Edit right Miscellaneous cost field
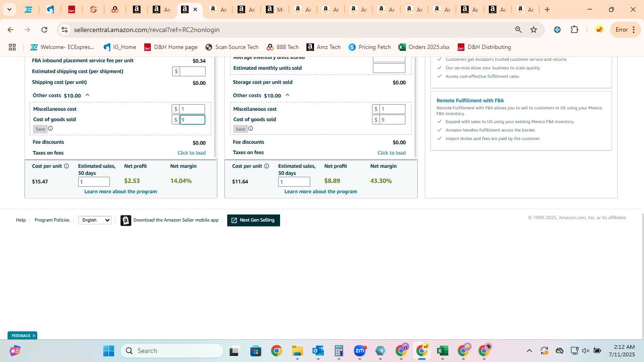Viewport: 644px width, 362px height. click(x=393, y=109)
